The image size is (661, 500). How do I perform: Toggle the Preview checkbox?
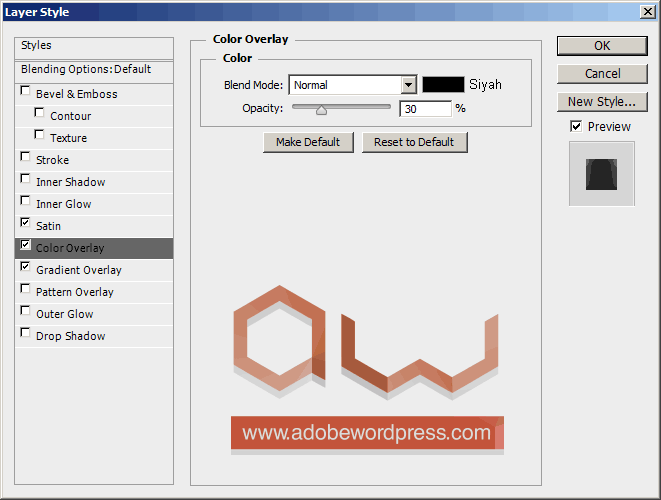pyautogui.click(x=576, y=126)
